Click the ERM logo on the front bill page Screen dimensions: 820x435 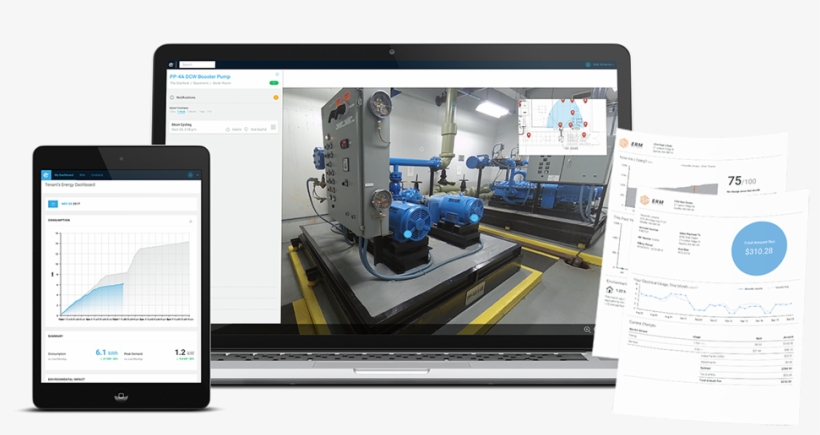(x=651, y=201)
